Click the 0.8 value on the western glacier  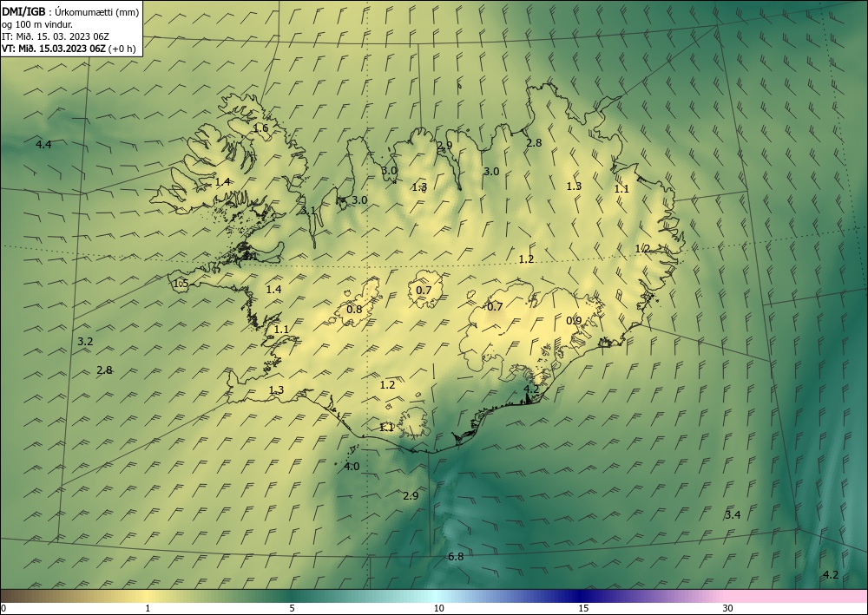(354, 310)
